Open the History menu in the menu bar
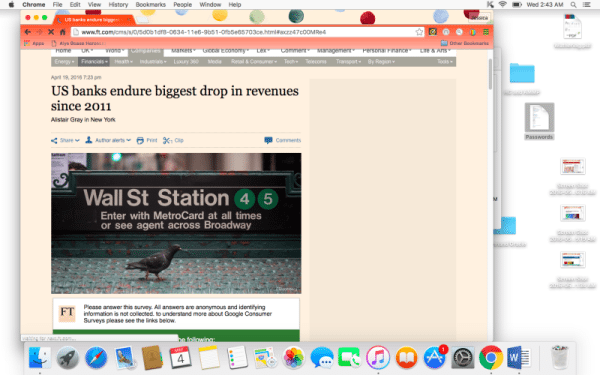The image size is (600, 375). click(x=118, y=5)
